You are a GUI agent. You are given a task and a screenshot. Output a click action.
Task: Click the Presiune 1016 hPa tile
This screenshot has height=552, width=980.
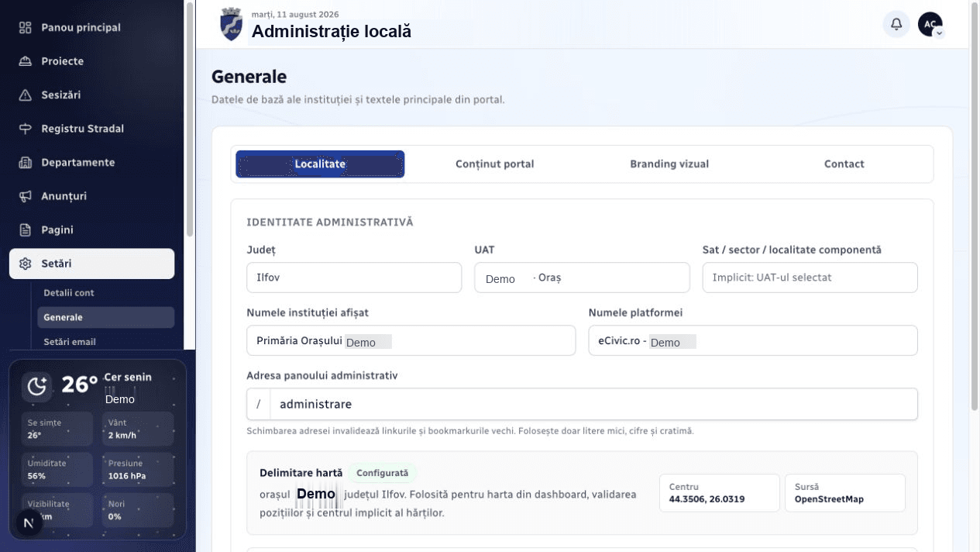[x=138, y=469]
